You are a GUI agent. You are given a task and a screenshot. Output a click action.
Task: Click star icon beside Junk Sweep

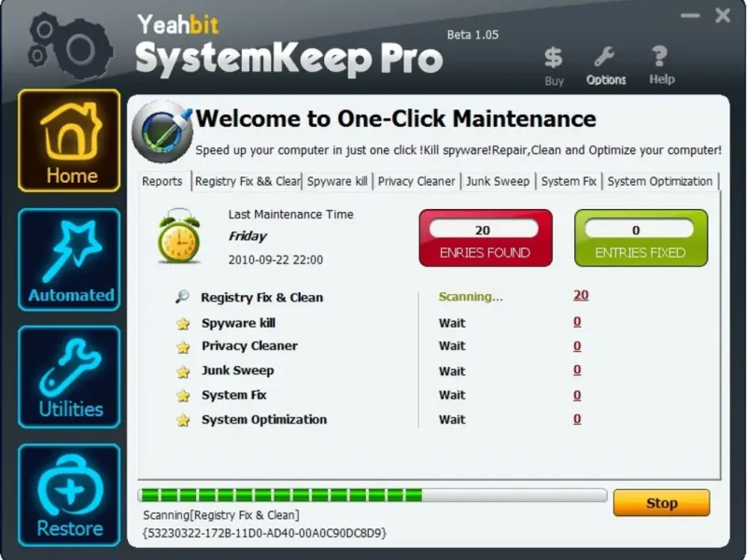point(183,371)
